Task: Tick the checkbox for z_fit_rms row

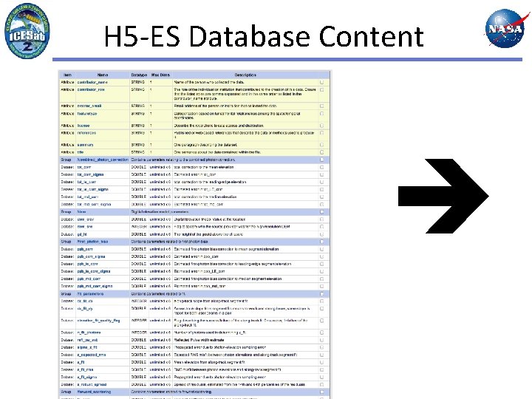Action: coord(321,370)
